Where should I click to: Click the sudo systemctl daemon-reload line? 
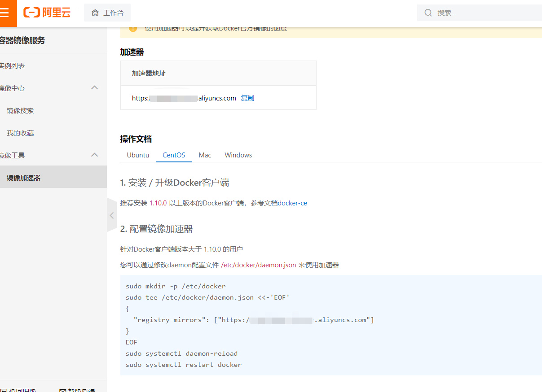point(181,353)
